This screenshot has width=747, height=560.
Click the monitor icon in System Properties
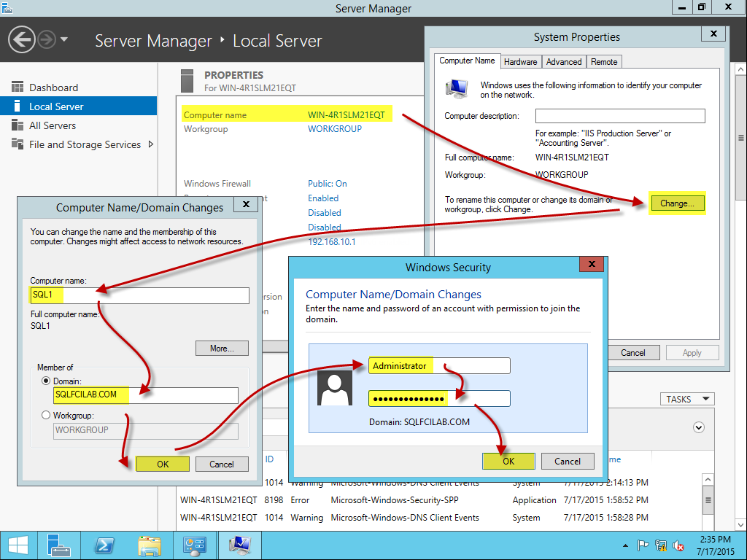[x=457, y=90]
